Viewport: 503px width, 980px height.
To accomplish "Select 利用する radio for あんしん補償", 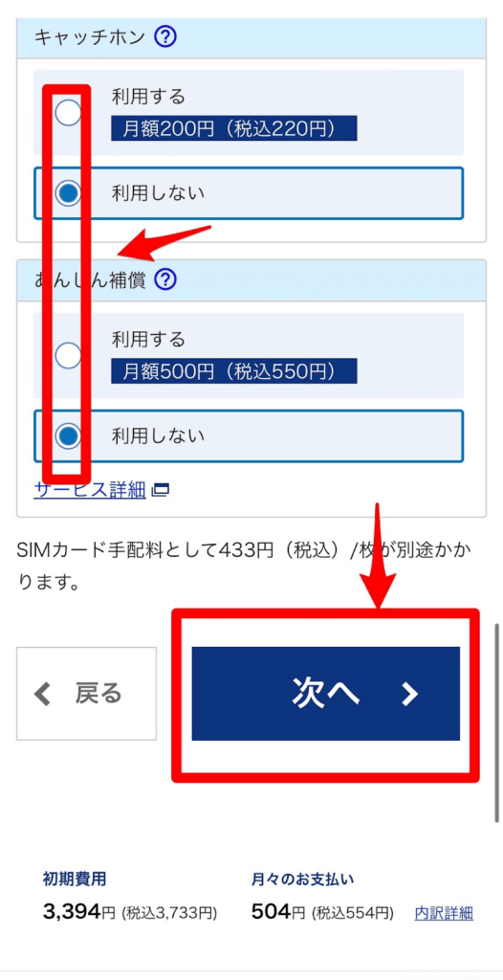I will tap(68, 356).
